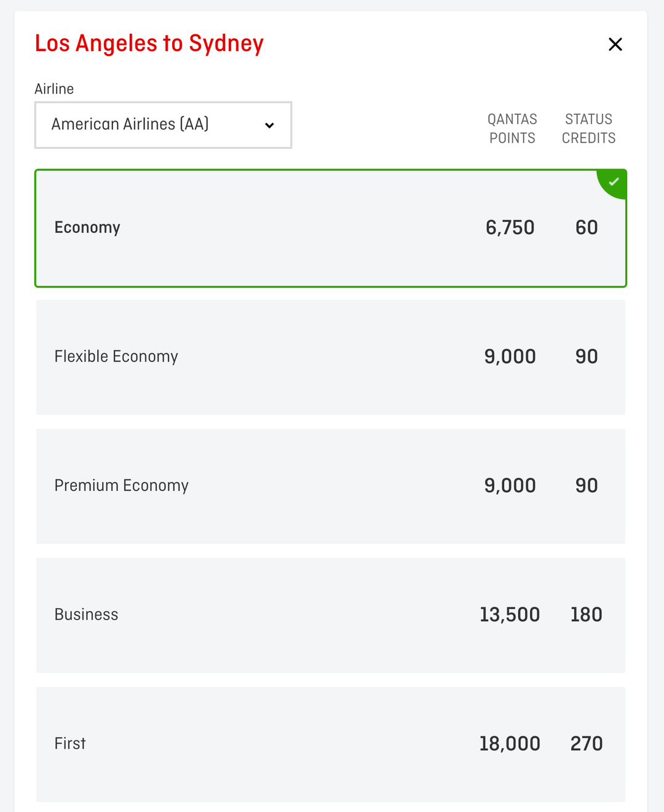
Task: Choose the Business fare option
Action: 331,615
